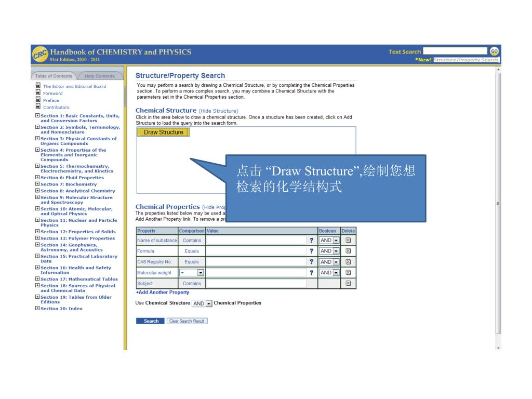This screenshot has width=532, height=399.
Task: Open The Editor and Editorial Board document
Action: pos(74,87)
